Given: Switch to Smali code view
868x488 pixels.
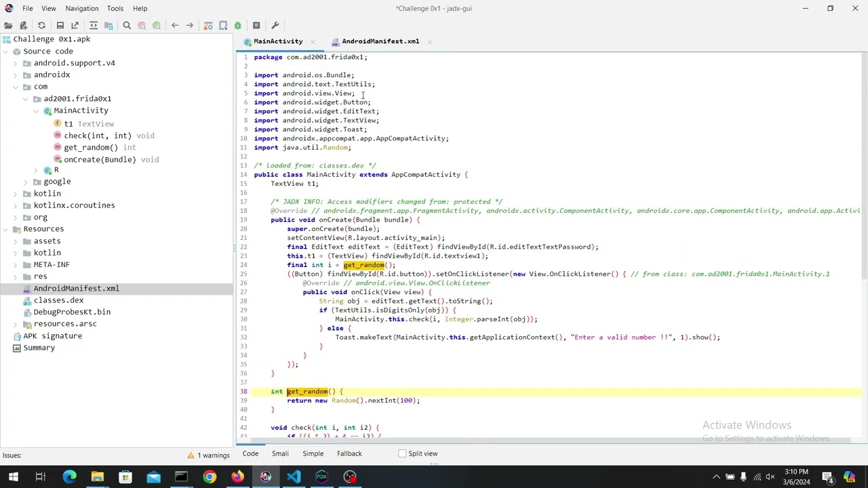Looking at the screenshot, I should [280, 453].
